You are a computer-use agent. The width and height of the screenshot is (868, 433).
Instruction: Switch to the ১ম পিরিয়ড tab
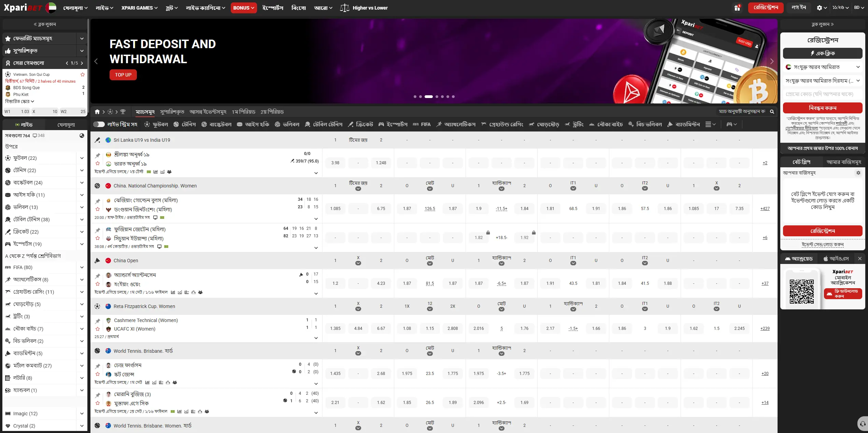point(243,112)
